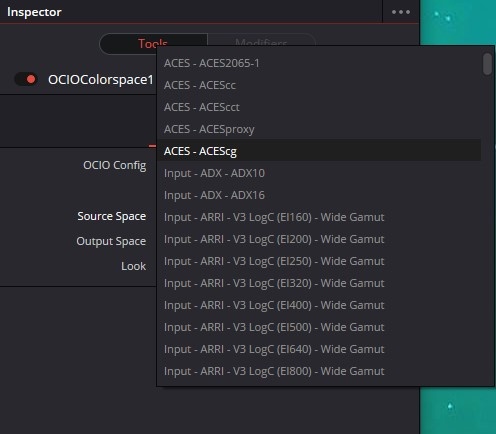The width and height of the screenshot is (496, 434).
Task: Select Input - ADX - ADX16
Action: (319, 195)
